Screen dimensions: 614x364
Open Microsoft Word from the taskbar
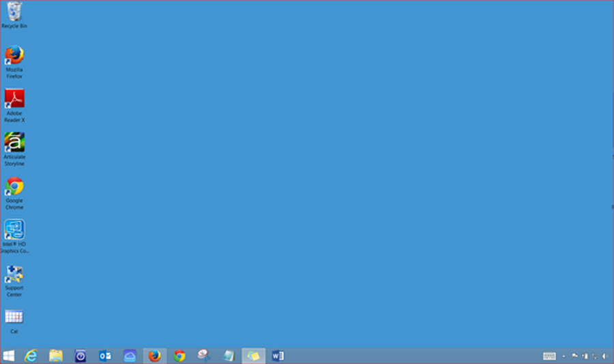point(278,356)
